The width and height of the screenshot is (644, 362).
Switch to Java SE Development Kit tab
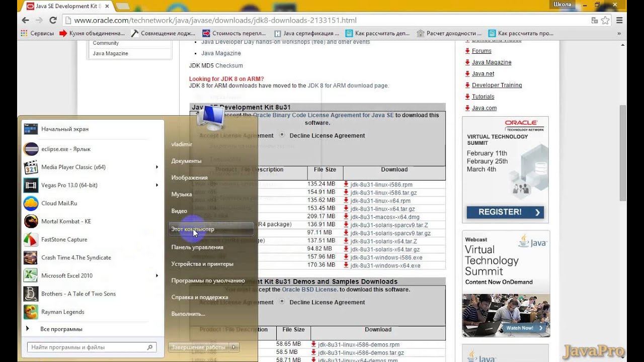67,6
